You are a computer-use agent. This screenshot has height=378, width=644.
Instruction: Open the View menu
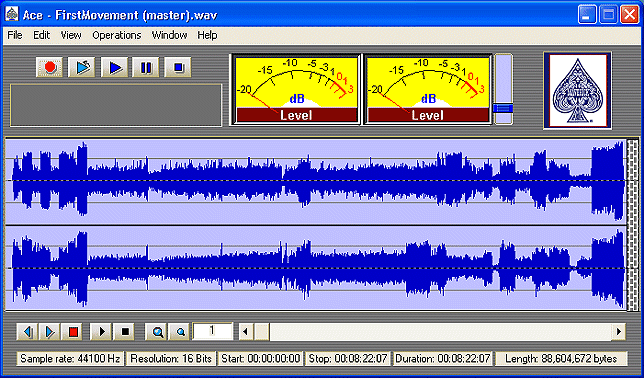point(71,35)
